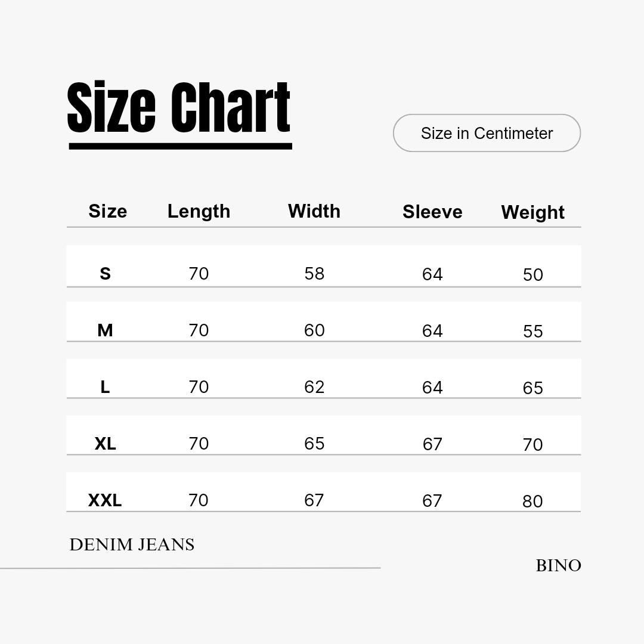
Task: Choose the XL size row label
Action: pyautogui.click(x=105, y=444)
